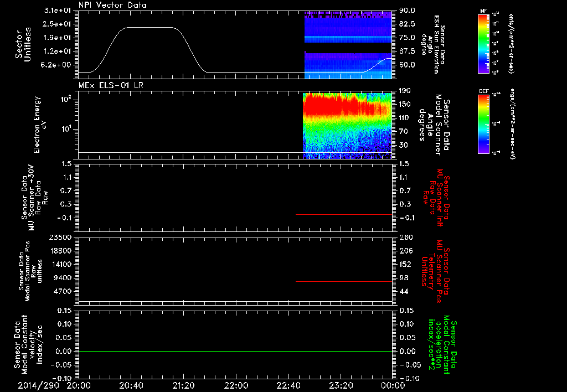This screenshot has height=392, width=567.
Task: Click the red MU Scanner Pos telemetry line
Action: (344, 281)
